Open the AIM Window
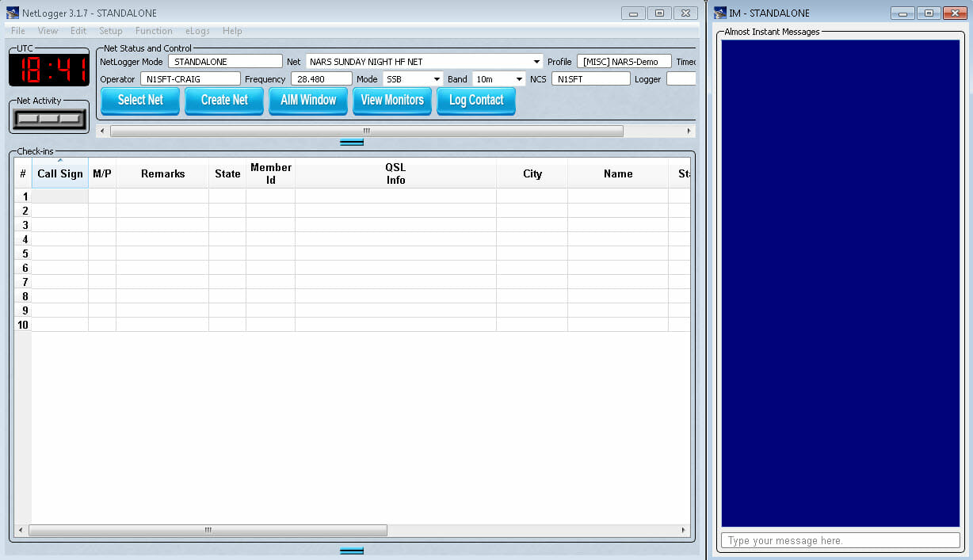The image size is (973, 560). tap(307, 100)
